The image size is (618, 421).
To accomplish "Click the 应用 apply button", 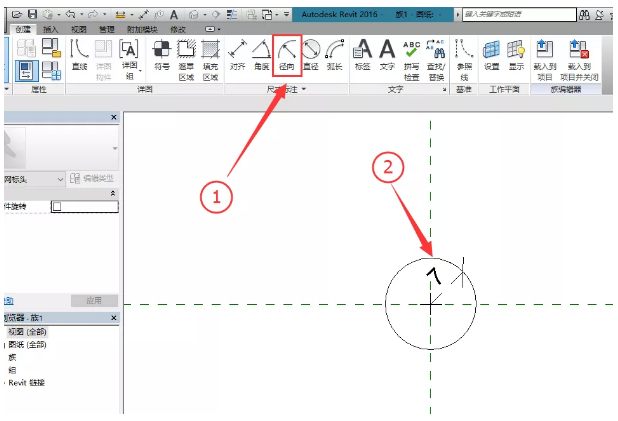I will [x=93, y=301].
